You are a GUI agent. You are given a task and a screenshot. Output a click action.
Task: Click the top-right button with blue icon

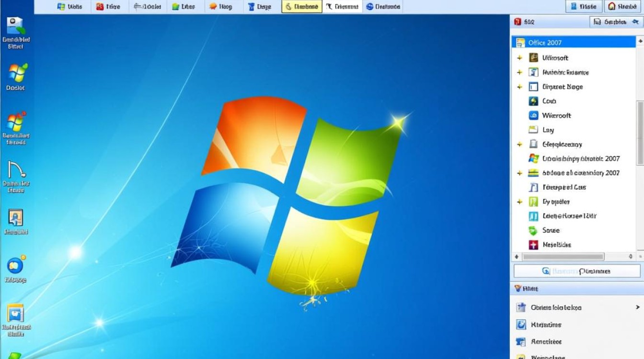pos(584,7)
